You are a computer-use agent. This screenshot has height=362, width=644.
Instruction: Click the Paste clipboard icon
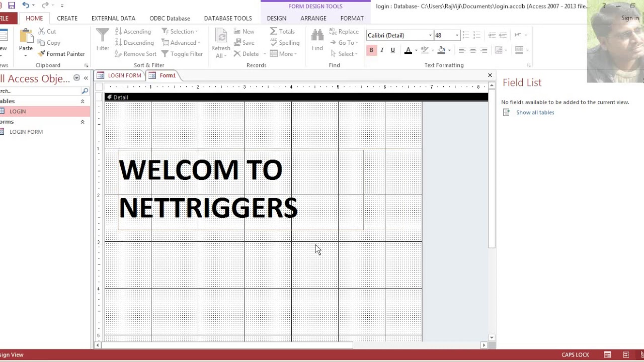[x=26, y=35]
